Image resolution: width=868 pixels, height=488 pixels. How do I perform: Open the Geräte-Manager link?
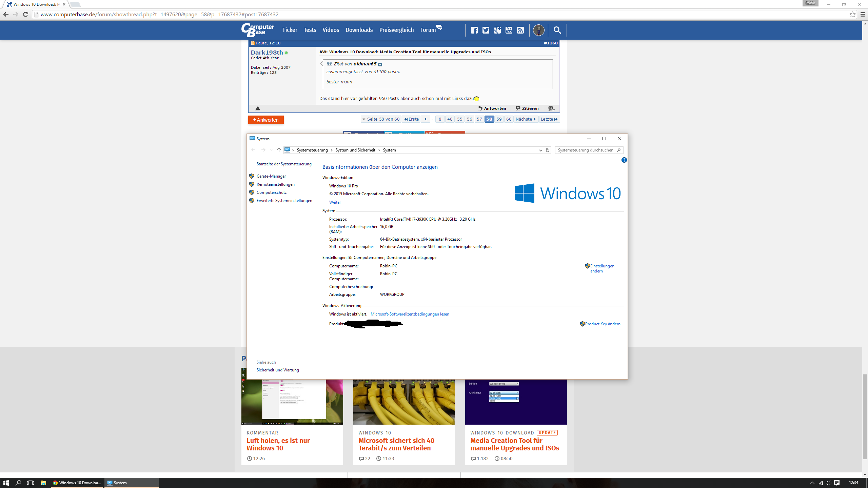click(x=271, y=176)
